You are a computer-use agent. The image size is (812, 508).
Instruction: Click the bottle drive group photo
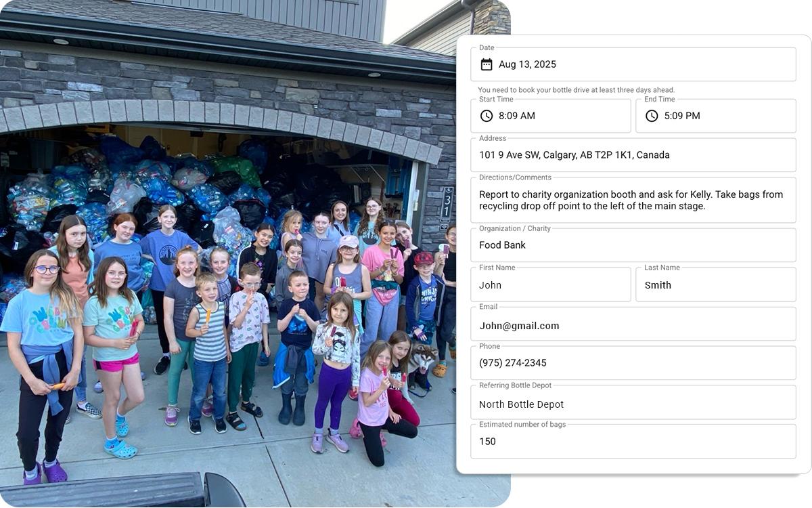tap(228, 253)
